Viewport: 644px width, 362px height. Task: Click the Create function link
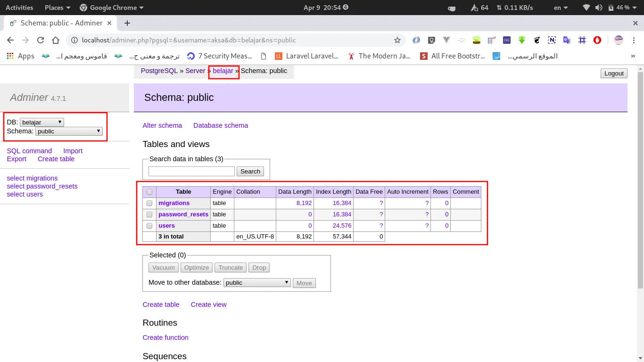point(165,337)
